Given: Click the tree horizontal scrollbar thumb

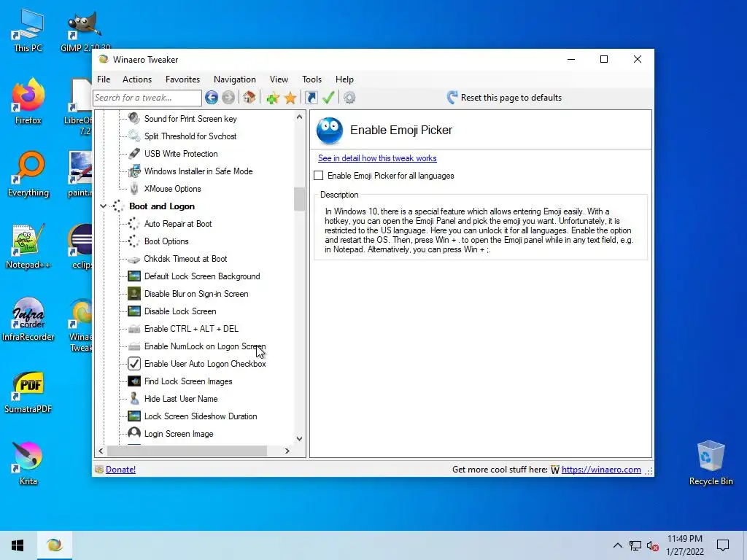Looking at the screenshot, I should [187, 451].
